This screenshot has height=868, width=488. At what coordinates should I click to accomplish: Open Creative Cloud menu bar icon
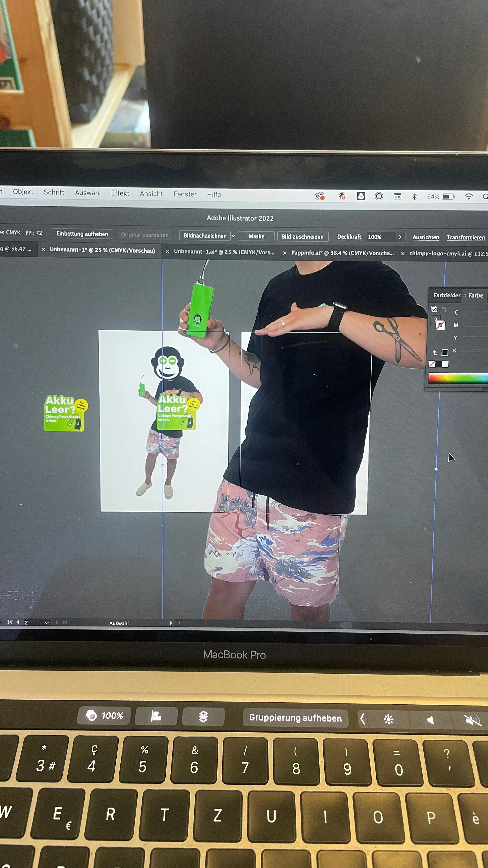tap(319, 196)
